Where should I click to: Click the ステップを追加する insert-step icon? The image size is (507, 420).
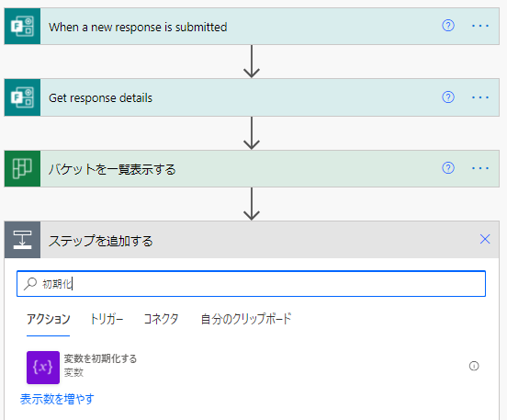coord(22,240)
